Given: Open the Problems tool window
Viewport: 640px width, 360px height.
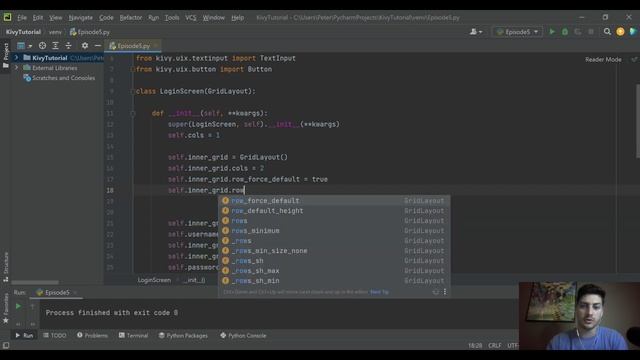Looking at the screenshot, I should pos(92,336).
